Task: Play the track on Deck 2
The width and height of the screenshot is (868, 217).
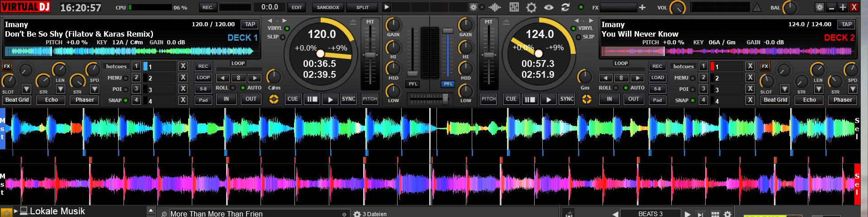Action: click(x=548, y=99)
